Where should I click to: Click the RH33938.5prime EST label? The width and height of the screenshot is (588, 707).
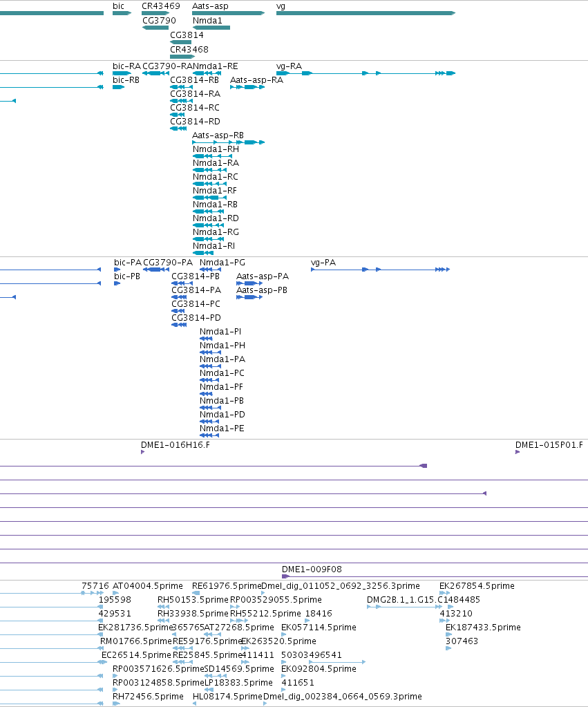[193, 614]
